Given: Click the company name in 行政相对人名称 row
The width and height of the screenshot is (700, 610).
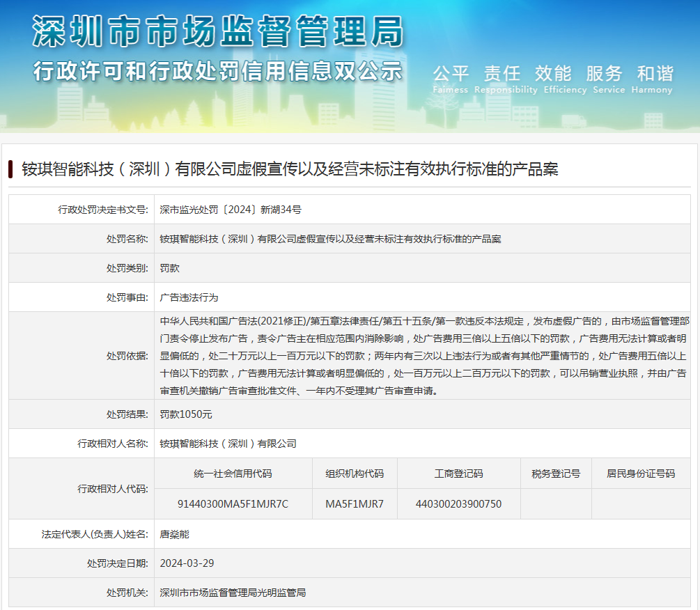Looking at the screenshot, I should (228, 444).
